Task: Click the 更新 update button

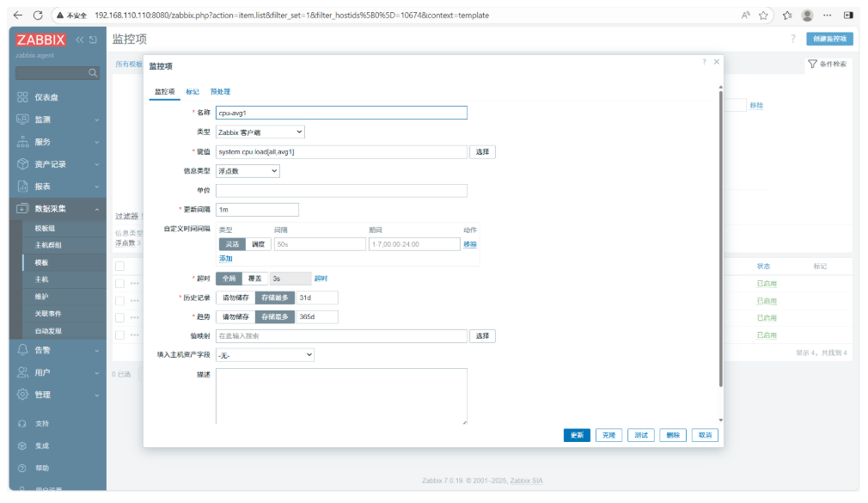Action: 577,435
